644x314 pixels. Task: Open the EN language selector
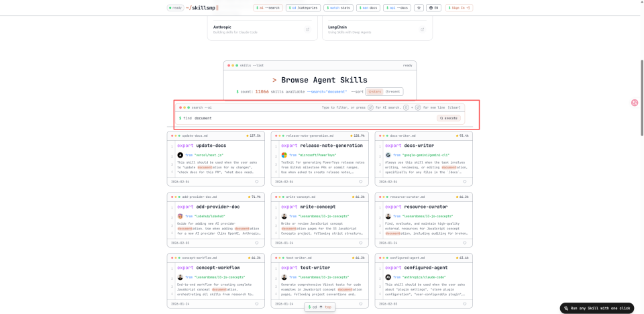click(x=434, y=7)
